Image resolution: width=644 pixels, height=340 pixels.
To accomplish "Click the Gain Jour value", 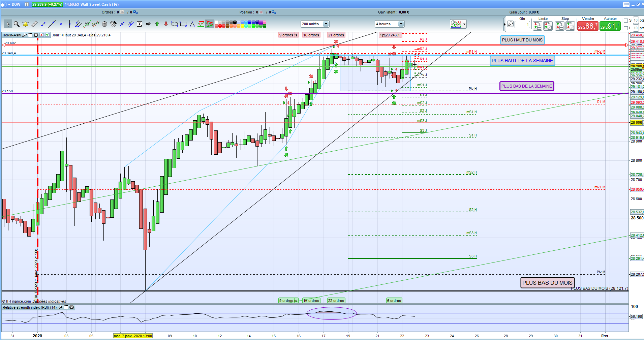I will [533, 12].
